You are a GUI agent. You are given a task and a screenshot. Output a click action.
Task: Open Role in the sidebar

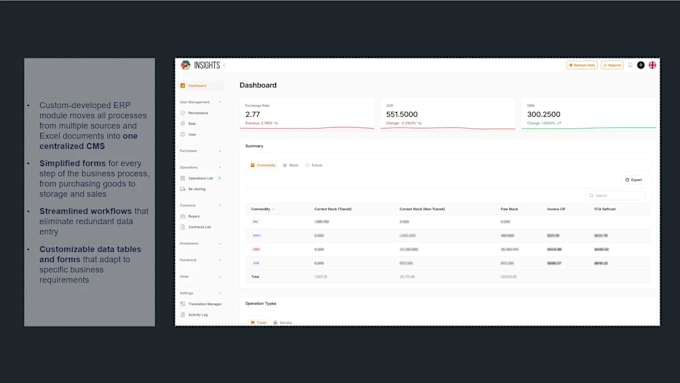point(188,124)
